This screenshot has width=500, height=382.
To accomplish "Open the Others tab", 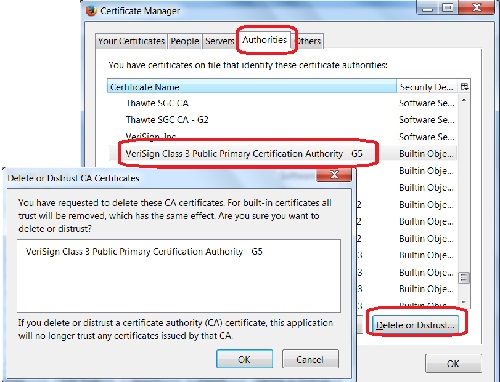I will click(308, 41).
